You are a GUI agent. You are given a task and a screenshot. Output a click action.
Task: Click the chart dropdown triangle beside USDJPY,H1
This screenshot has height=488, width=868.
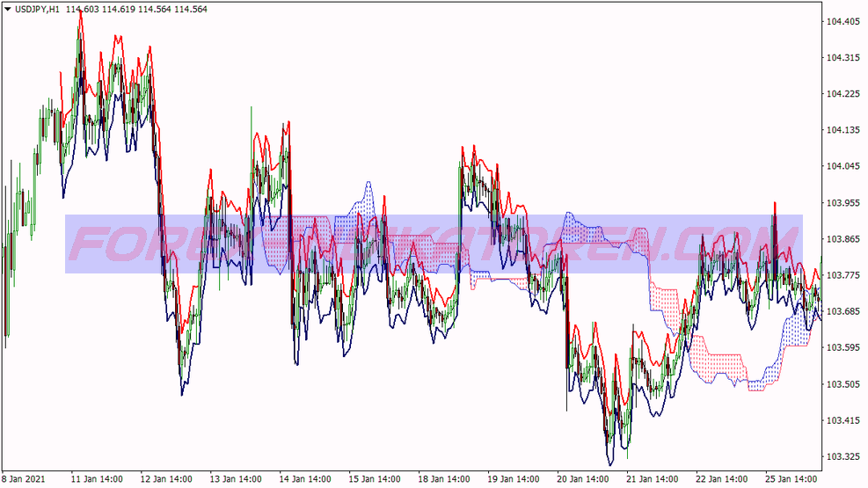(7, 9)
